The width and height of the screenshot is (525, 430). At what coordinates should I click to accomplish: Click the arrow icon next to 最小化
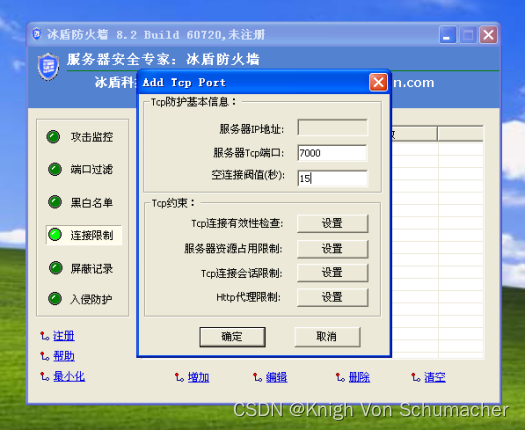tap(45, 376)
